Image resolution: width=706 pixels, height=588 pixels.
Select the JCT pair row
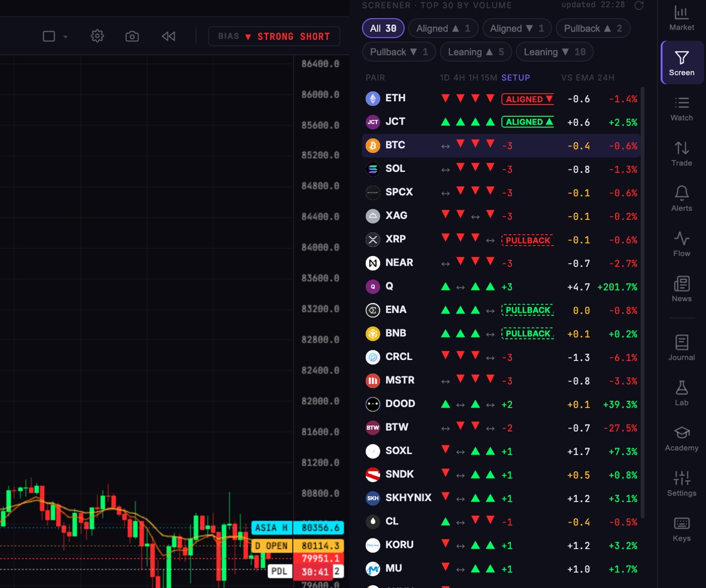tap(501, 122)
